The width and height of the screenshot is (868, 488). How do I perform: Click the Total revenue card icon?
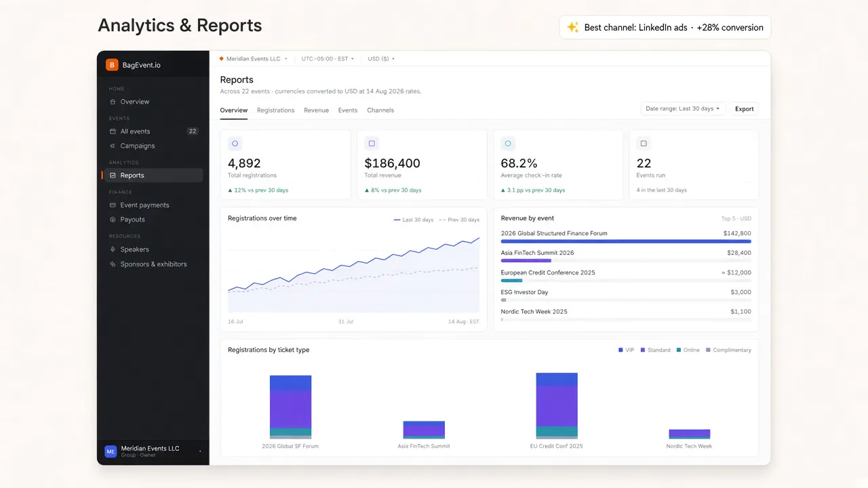click(371, 144)
